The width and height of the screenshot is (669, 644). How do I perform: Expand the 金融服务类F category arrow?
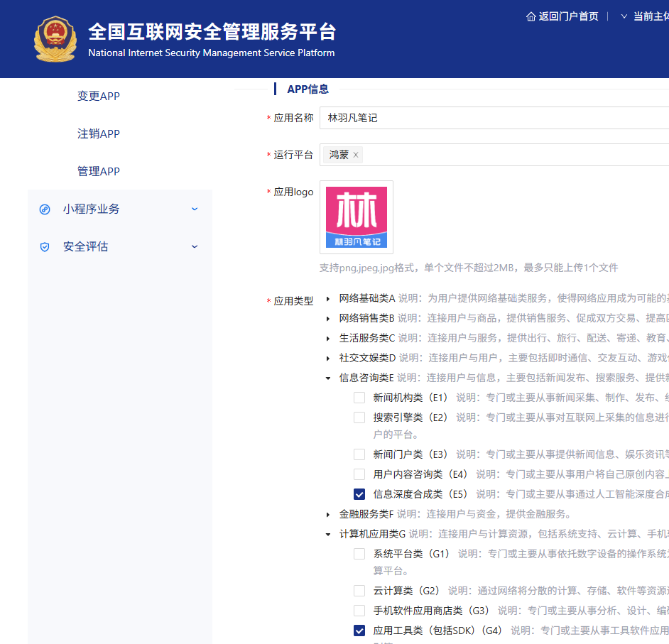(x=327, y=515)
